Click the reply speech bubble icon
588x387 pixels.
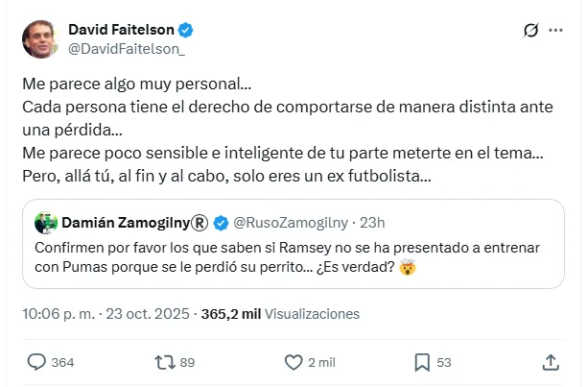[37, 362]
